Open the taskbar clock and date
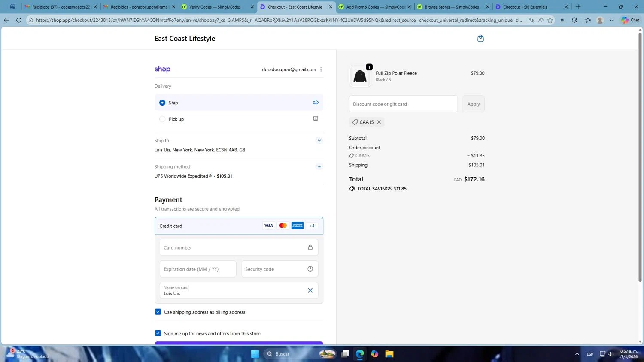The image size is (644, 362). (x=629, y=354)
